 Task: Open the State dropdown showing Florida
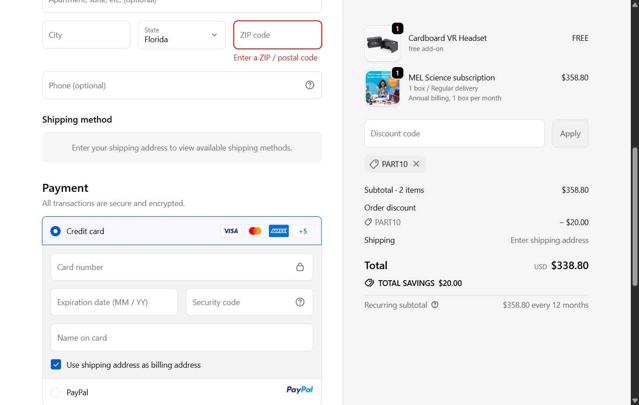(181, 35)
